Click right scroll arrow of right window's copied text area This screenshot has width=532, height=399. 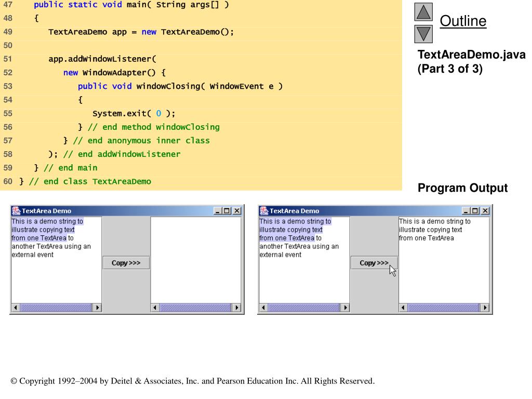[485, 308]
